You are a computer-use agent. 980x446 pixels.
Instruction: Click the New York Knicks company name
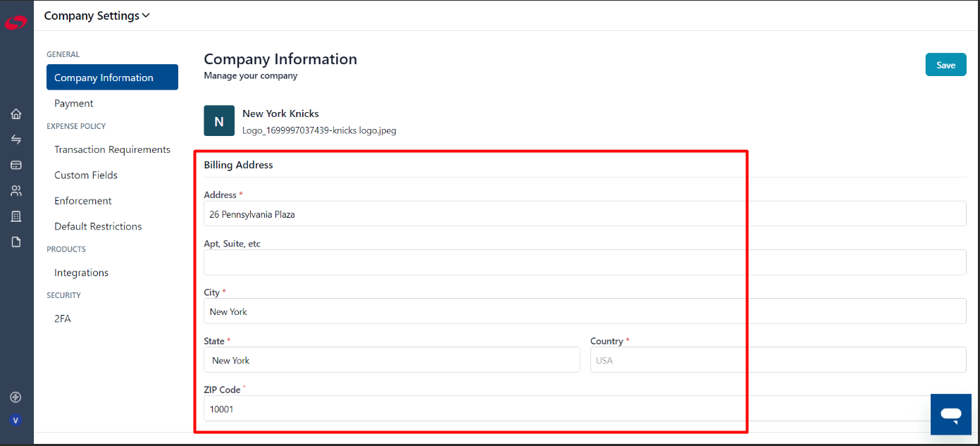tap(280, 113)
